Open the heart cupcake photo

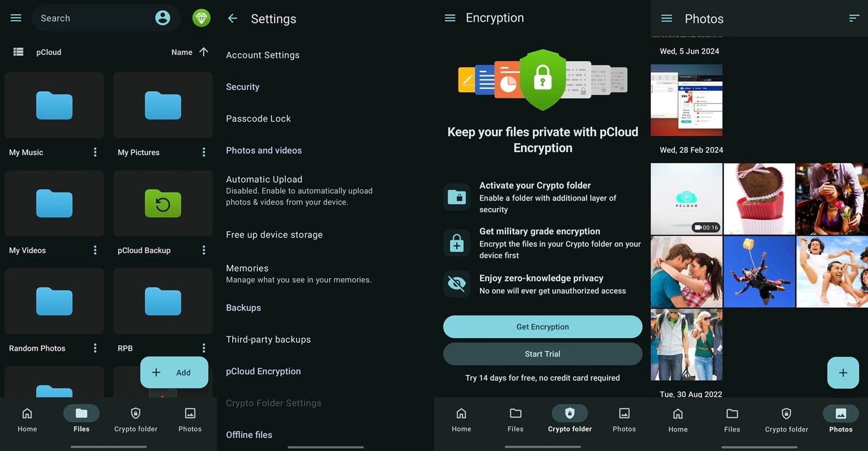click(x=759, y=199)
